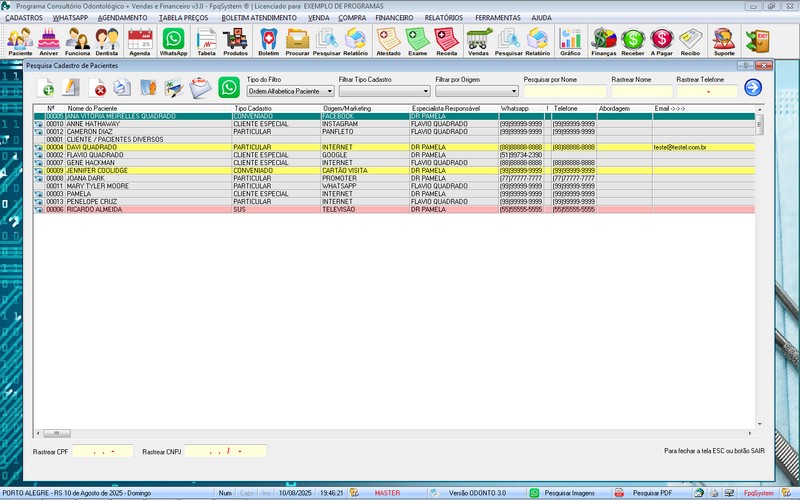Open the Filtrar Tipo Cadastro dropdown
This screenshot has width=800, height=500.
(x=425, y=91)
